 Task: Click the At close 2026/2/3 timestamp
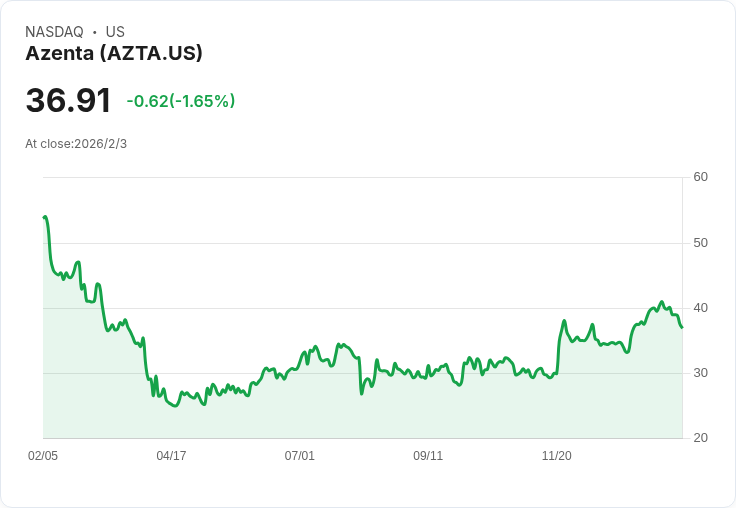click(x=76, y=144)
